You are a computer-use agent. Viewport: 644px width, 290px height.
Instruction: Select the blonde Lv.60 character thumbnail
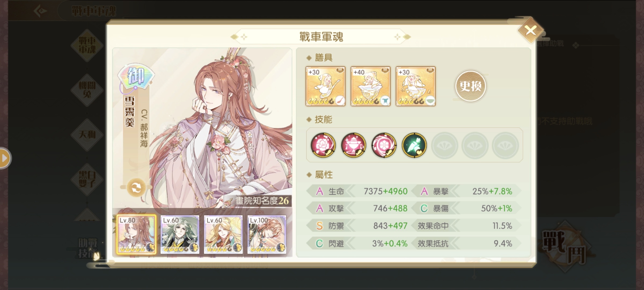click(x=223, y=234)
